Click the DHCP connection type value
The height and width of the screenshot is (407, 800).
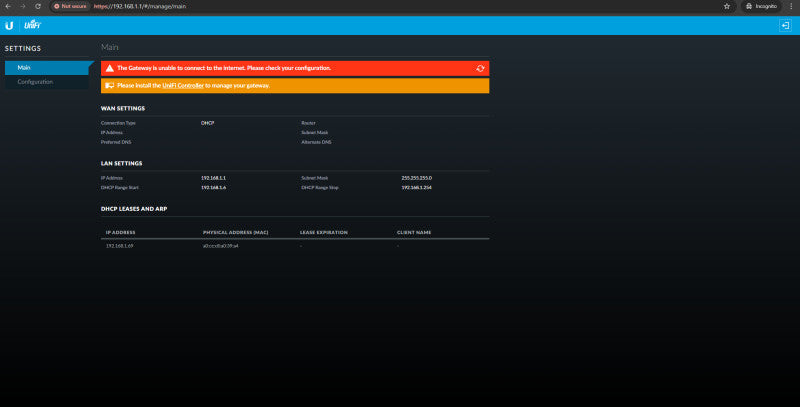pos(208,123)
